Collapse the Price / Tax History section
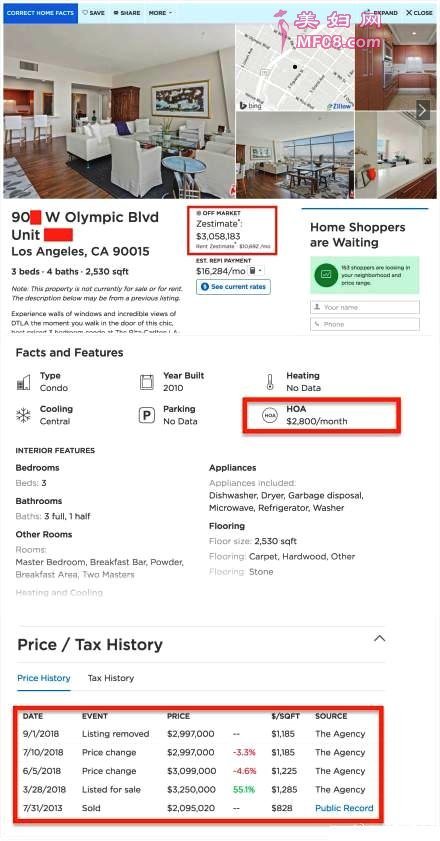This screenshot has width=440, height=841. [379, 639]
